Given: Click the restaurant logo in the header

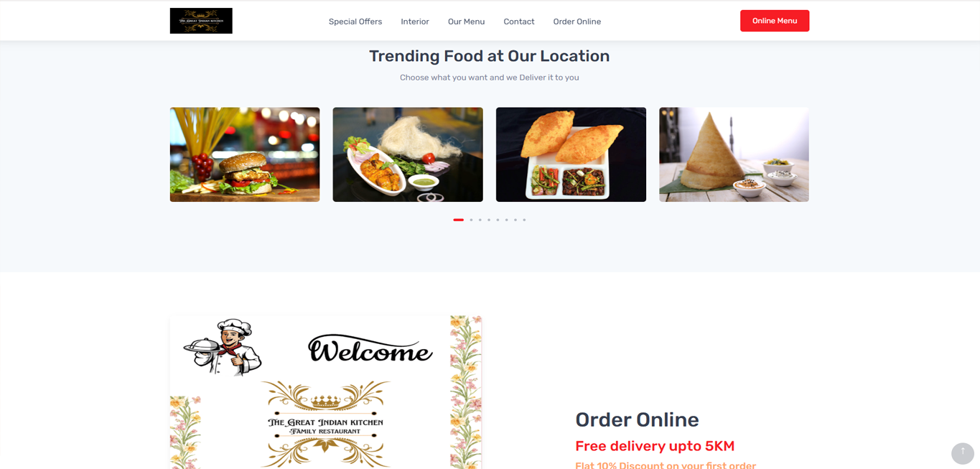Looking at the screenshot, I should click(x=201, y=21).
